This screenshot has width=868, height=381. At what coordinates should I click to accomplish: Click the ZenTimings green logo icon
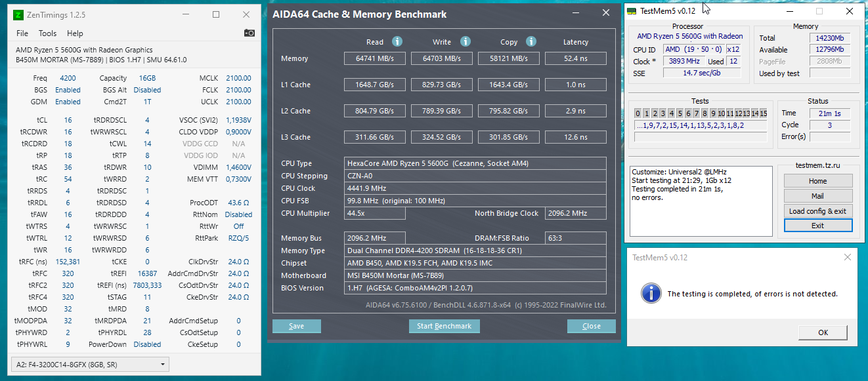point(18,14)
